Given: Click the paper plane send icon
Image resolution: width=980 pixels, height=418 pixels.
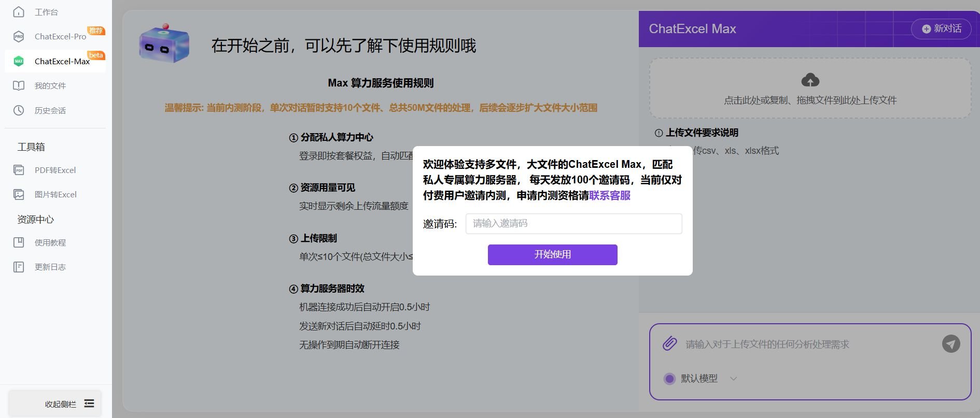Looking at the screenshot, I should pyautogui.click(x=950, y=344).
